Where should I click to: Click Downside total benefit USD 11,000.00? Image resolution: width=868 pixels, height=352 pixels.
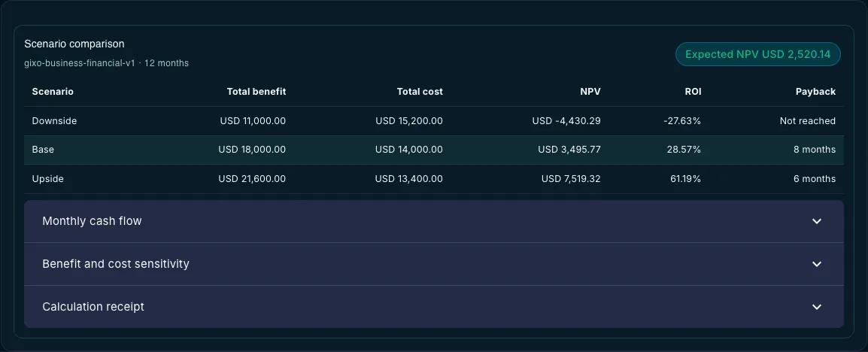click(x=253, y=120)
